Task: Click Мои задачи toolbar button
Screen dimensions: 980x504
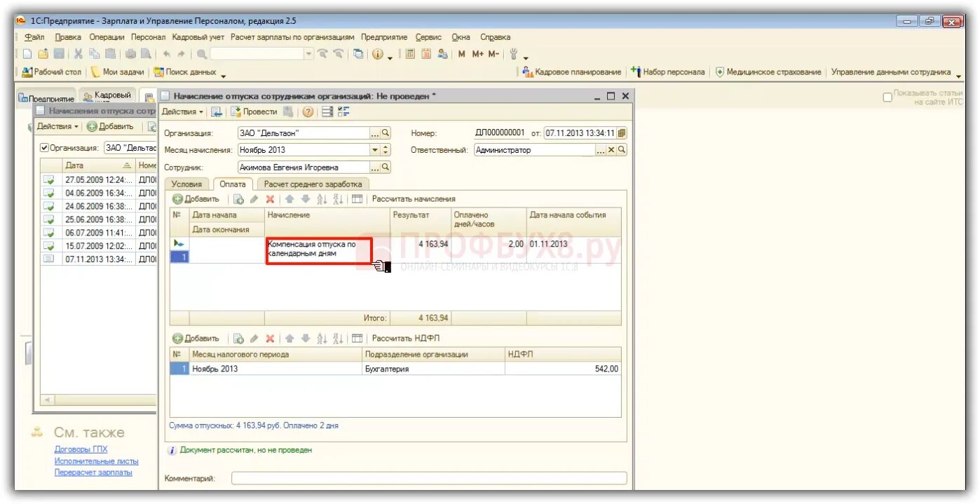Action: tap(117, 71)
